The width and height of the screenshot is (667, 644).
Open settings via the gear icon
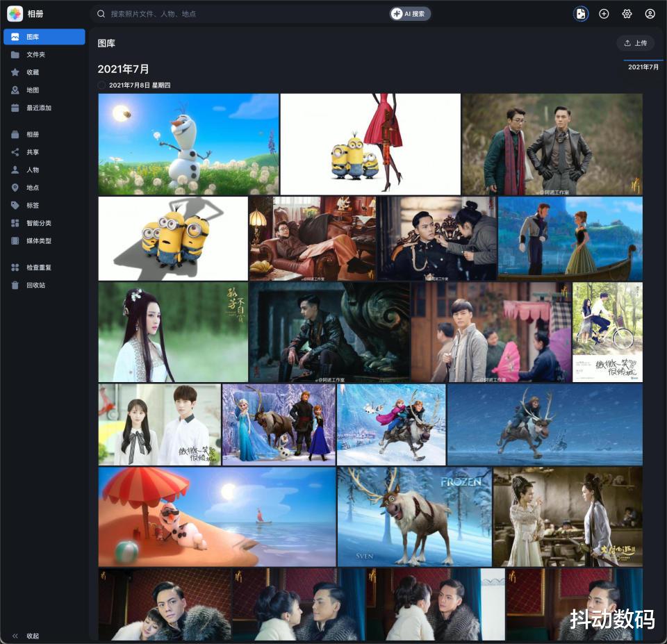tap(627, 14)
